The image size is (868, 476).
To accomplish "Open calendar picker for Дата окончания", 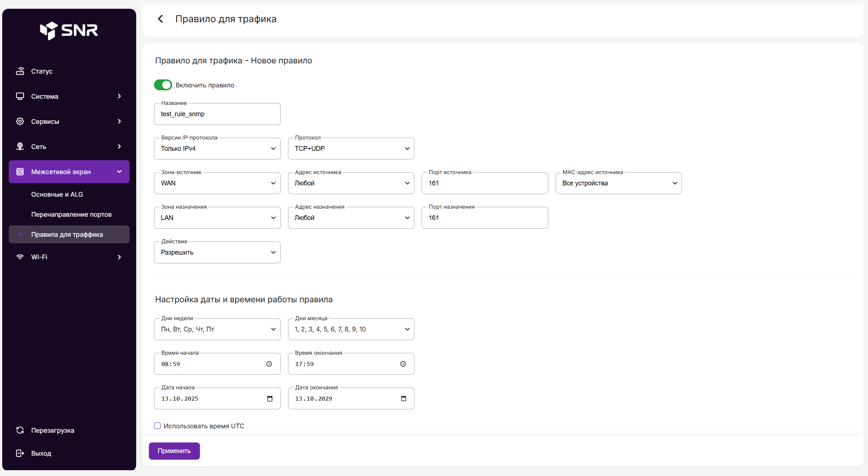I will [x=403, y=398].
